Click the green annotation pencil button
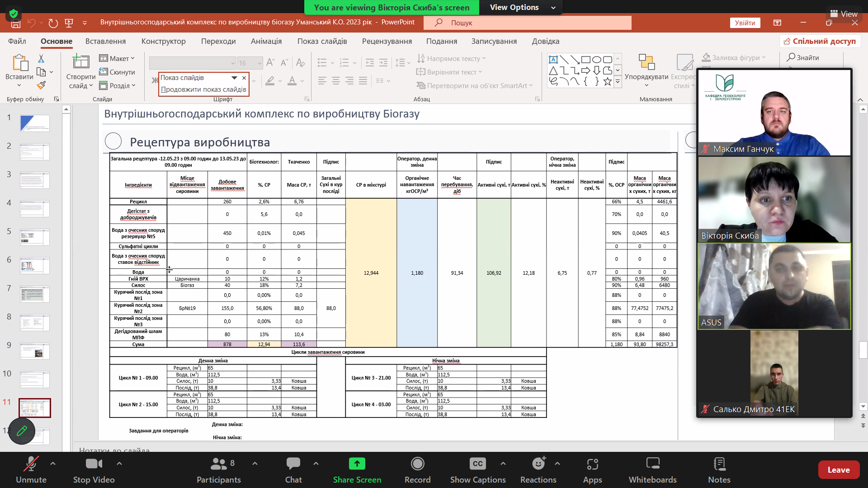The width and height of the screenshot is (868, 488). [22, 431]
